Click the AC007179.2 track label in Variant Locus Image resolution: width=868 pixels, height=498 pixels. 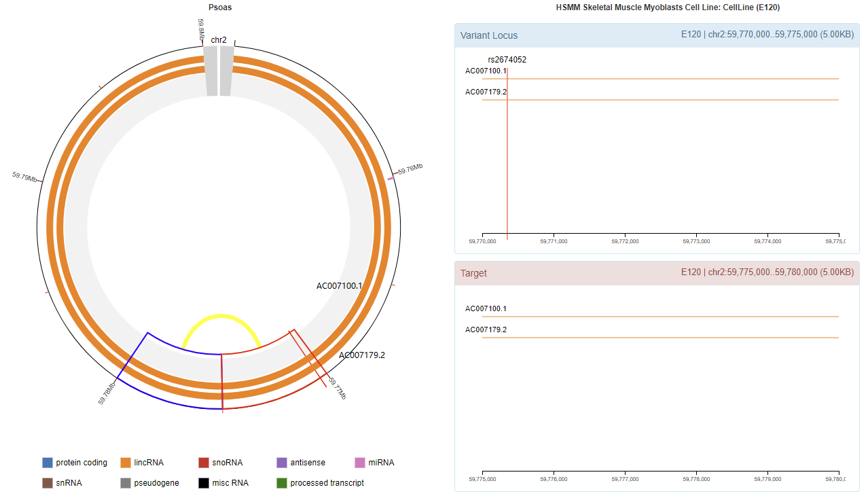[486, 92]
